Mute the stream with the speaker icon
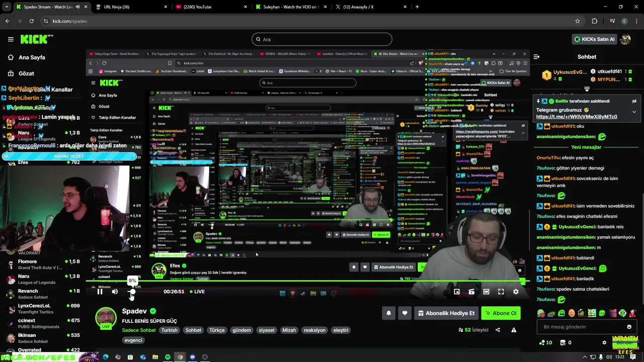 115,292
